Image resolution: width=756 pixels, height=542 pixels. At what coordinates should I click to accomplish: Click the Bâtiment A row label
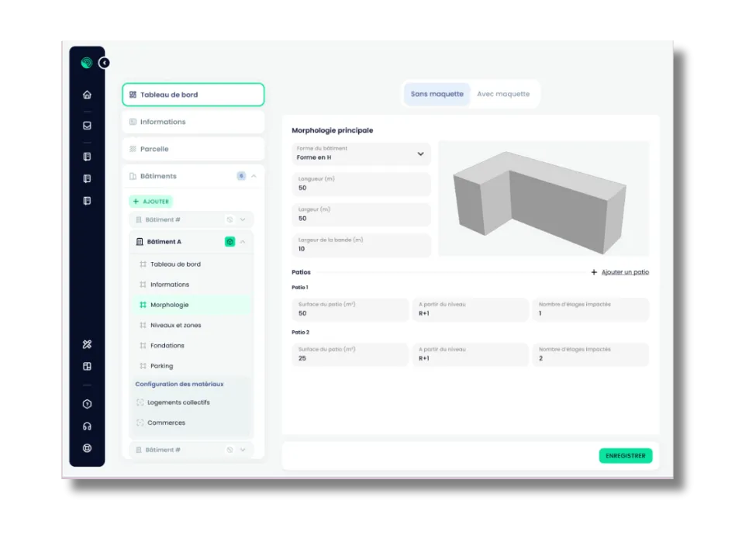click(164, 242)
